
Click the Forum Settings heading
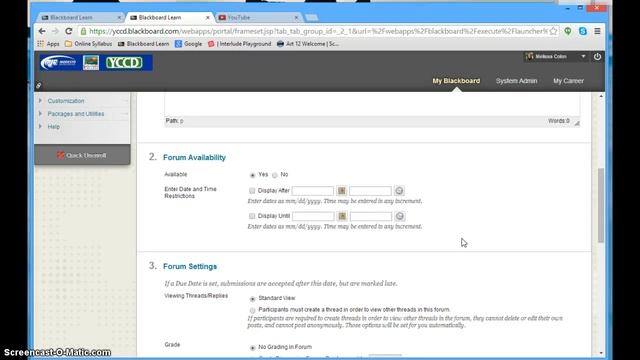pyautogui.click(x=190, y=266)
